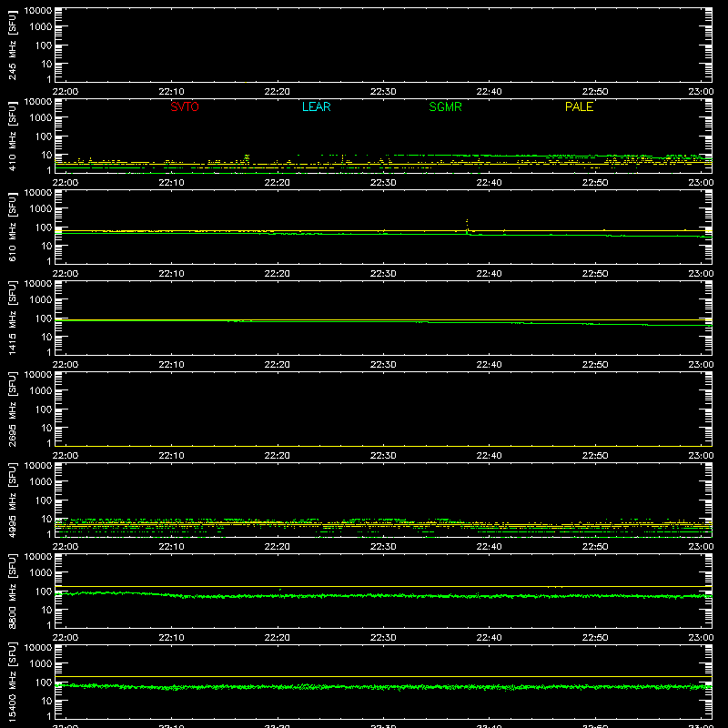Click 22:50 tick label under 1415 MHz panel
Viewport: 728px width, 728px height.
pyautogui.click(x=595, y=365)
